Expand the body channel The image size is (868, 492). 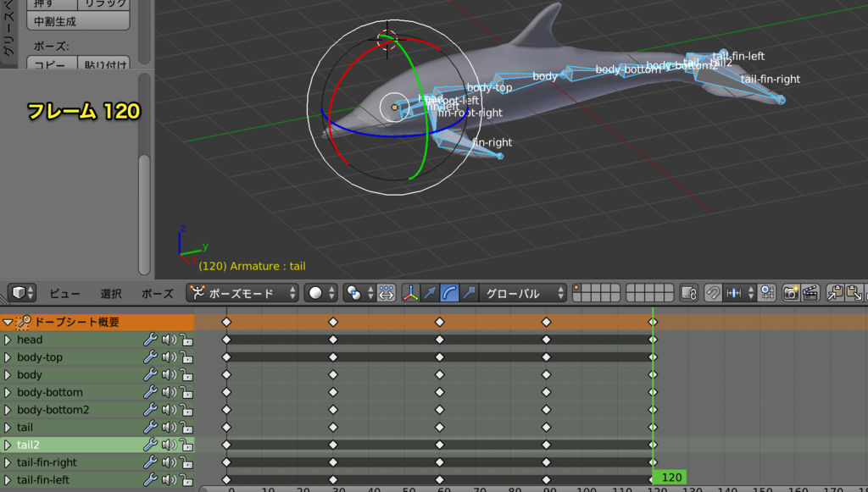[8, 375]
